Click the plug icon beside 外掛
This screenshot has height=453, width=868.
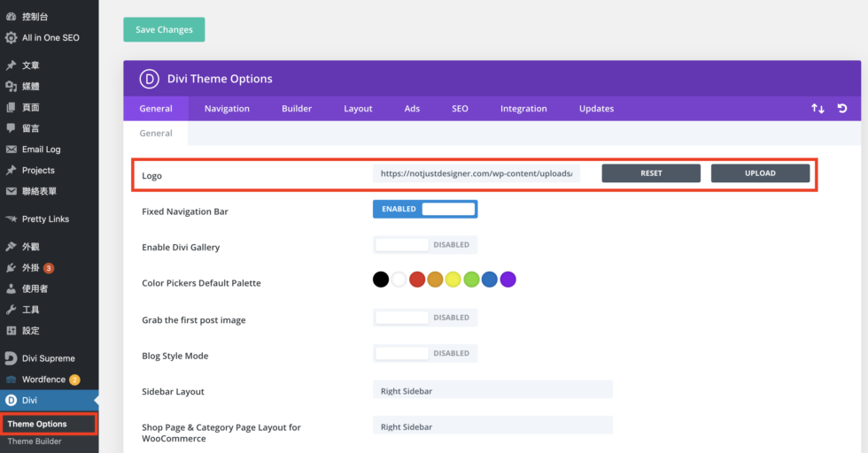click(11, 268)
